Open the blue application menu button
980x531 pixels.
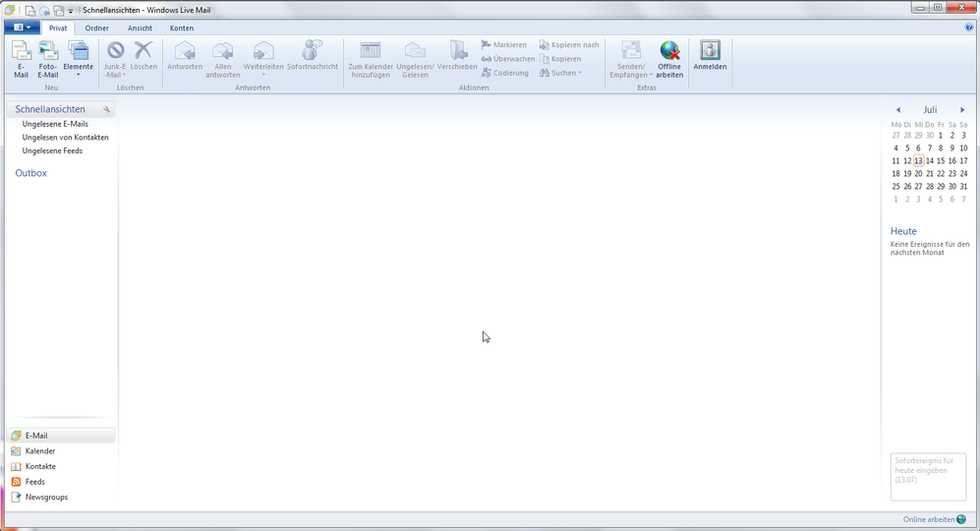coord(22,28)
